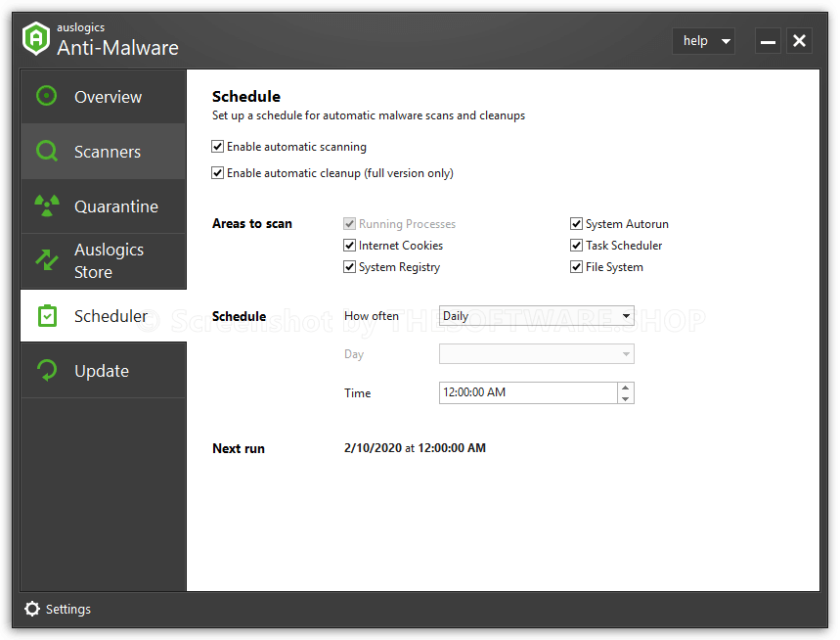The height and width of the screenshot is (640, 840).
Task: Switch to the Scanners tab
Action: (x=104, y=152)
